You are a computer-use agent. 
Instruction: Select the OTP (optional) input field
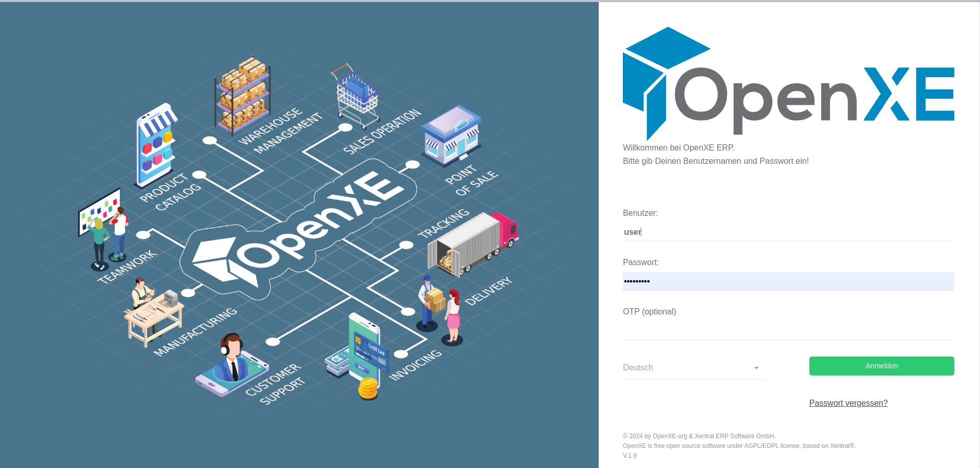click(x=788, y=330)
